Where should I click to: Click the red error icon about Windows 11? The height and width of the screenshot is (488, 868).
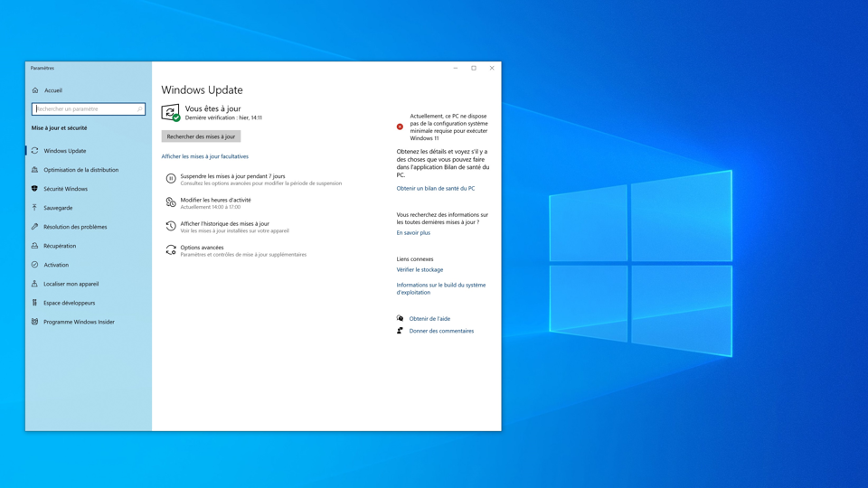point(400,127)
